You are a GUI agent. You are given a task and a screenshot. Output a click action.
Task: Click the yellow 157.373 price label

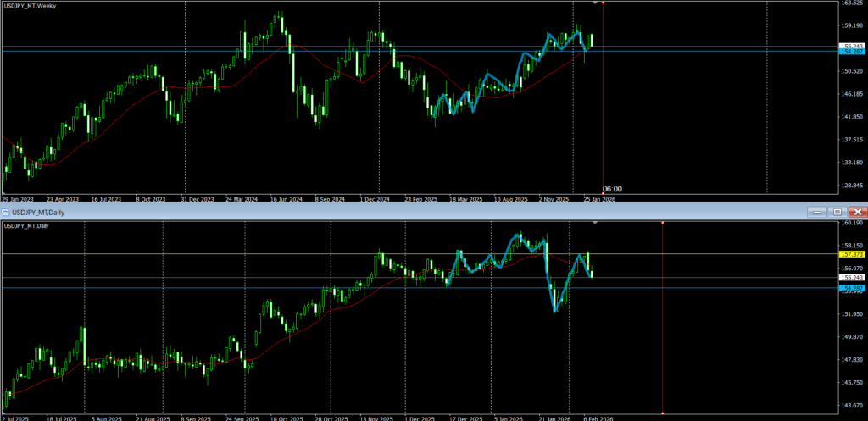(x=852, y=254)
